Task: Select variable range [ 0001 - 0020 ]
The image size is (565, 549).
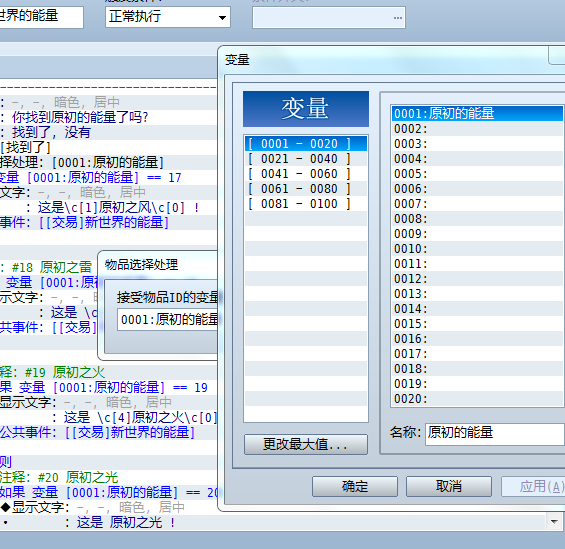Action: [x=306, y=144]
